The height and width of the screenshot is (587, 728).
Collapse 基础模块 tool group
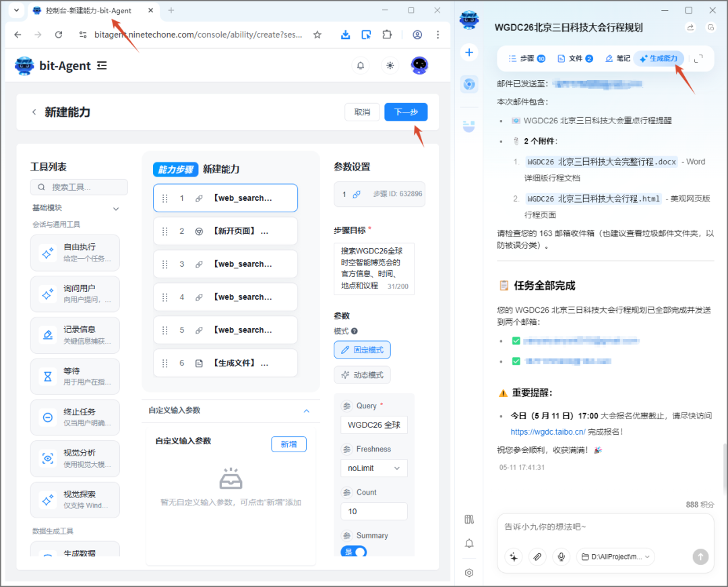point(116,209)
